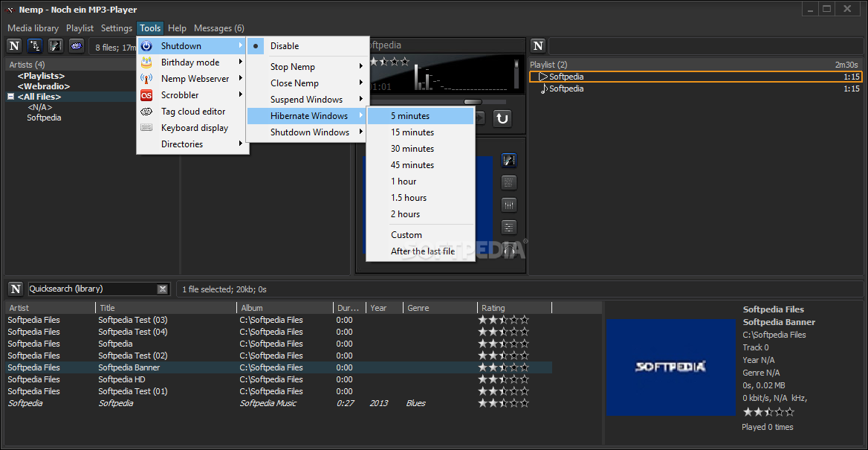The image size is (868, 450).
Task: Click the Nemp Webserver antenna icon
Action: (146, 79)
